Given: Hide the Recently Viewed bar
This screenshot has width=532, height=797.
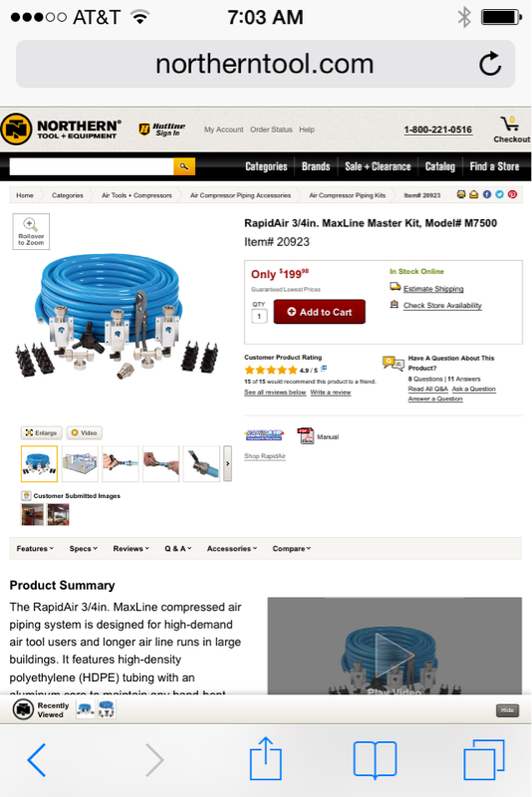Looking at the screenshot, I should 507,710.
